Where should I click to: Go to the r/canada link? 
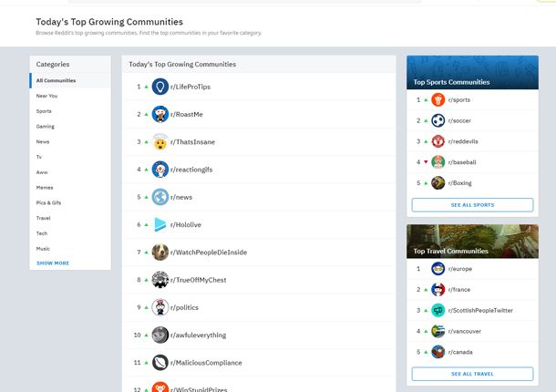pyautogui.click(x=460, y=352)
